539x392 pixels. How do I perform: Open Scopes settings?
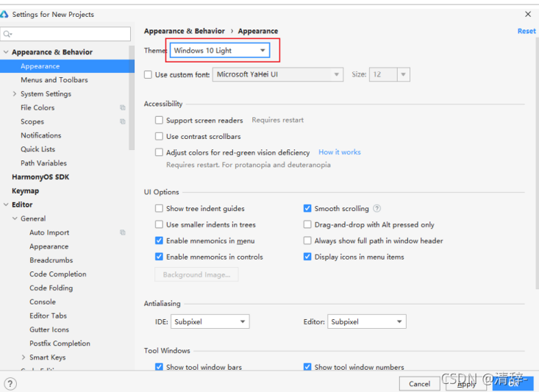(32, 121)
